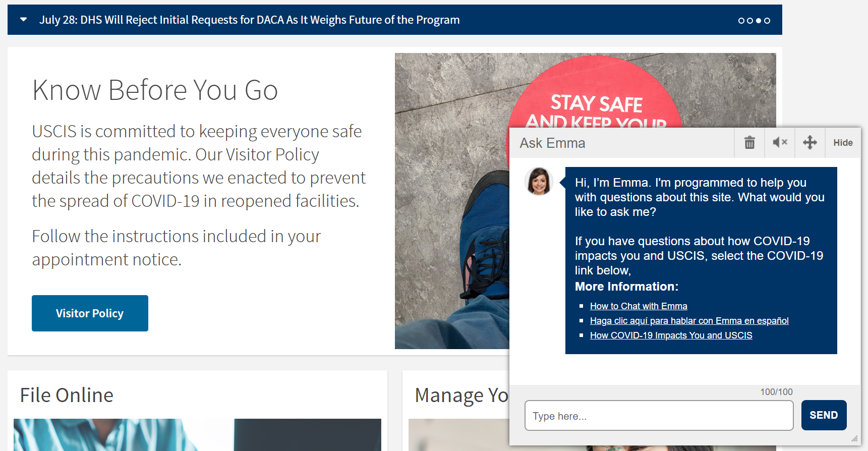868x451 pixels.
Task: Open the Visitor Policy button
Action: (90, 313)
